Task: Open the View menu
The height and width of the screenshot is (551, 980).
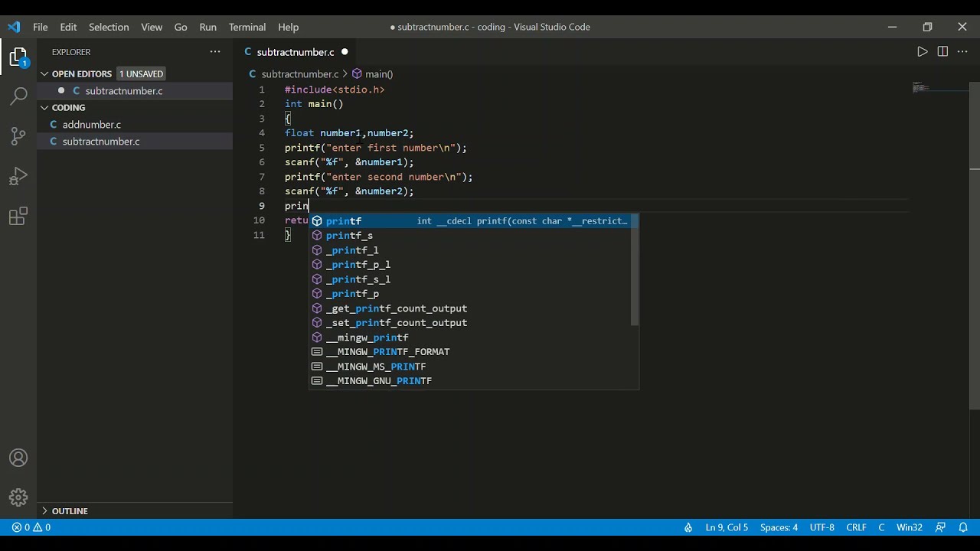Action: click(152, 27)
